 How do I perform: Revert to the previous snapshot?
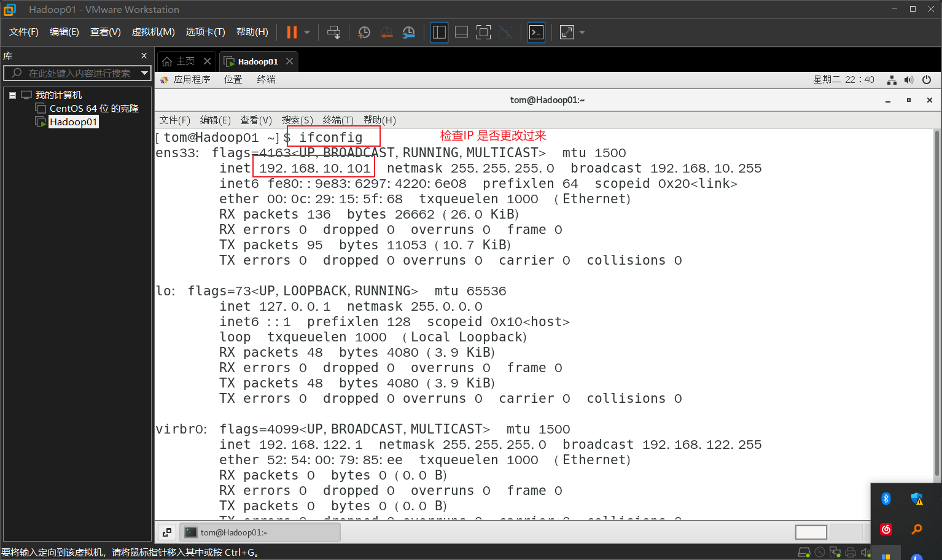[x=386, y=33]
